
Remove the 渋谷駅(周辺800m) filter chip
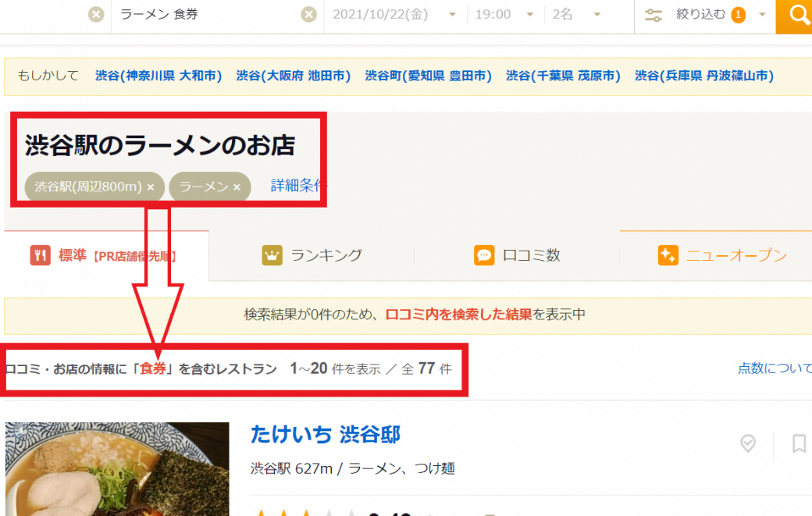click(x=151, y=187)
